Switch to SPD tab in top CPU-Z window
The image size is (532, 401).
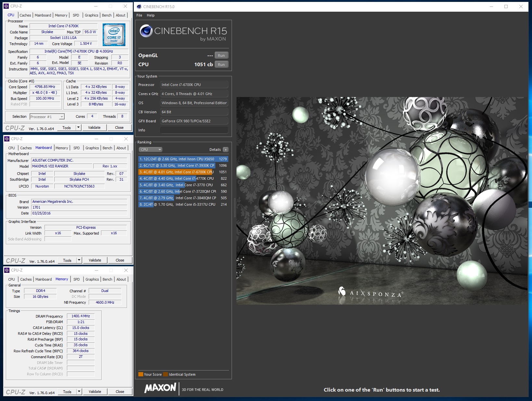tap(76, 15)
